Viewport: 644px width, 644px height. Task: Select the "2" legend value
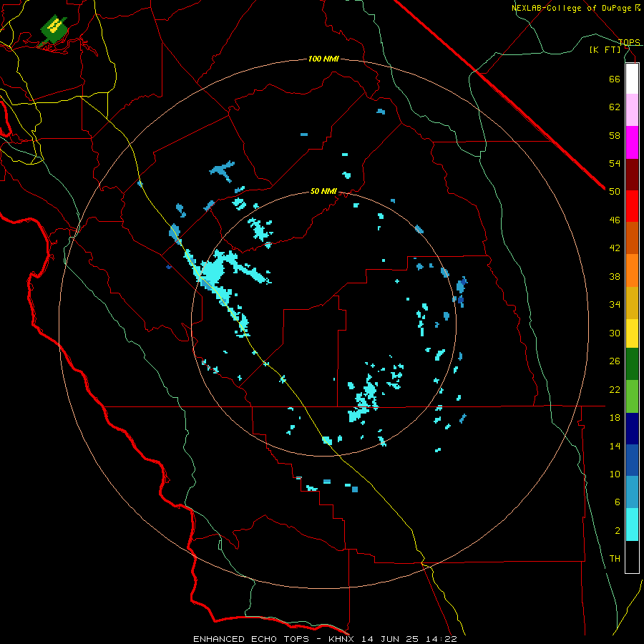point(618,531)
